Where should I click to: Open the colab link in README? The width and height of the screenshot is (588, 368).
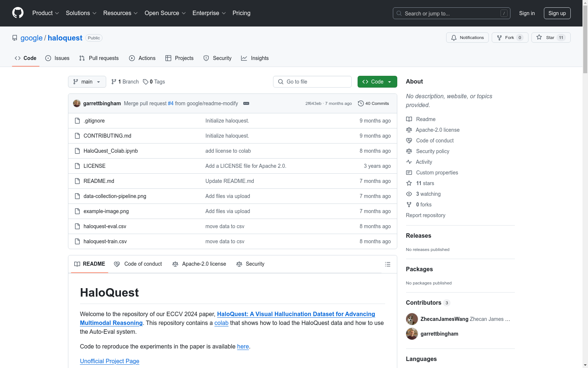[221, 323]
